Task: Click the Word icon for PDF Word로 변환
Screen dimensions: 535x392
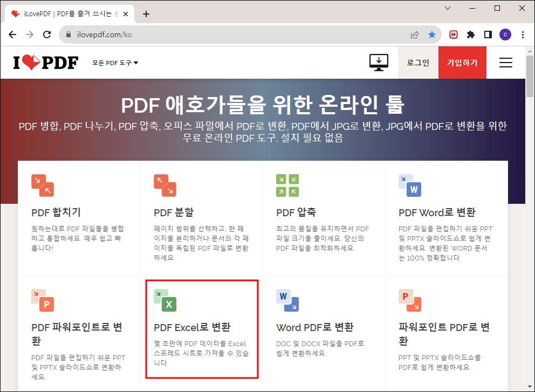Action: click(x=410, y=186)
